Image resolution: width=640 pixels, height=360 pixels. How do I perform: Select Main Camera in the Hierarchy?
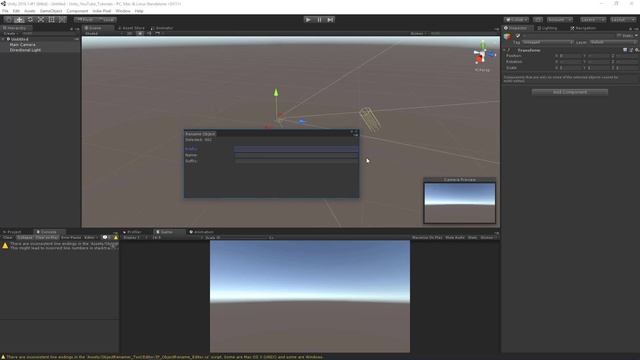coord(22,44)
